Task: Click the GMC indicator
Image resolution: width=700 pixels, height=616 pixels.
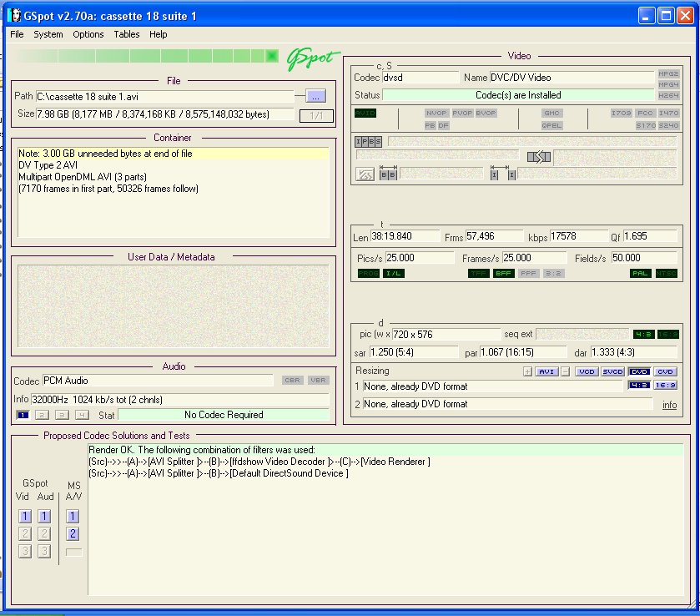Action: (x=551, y=113)
